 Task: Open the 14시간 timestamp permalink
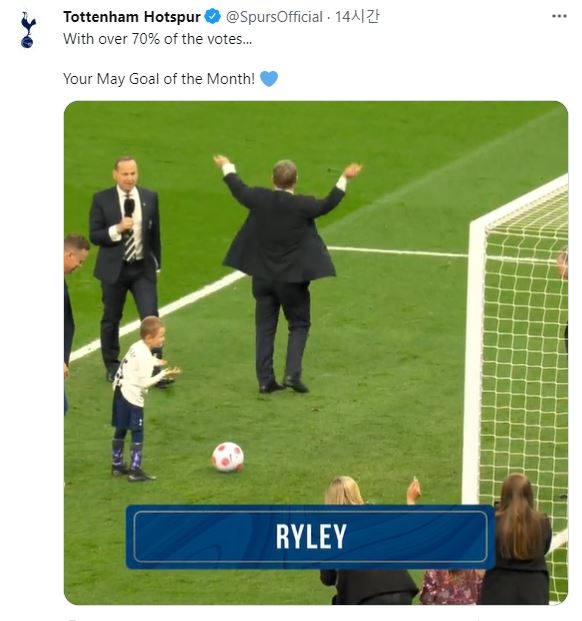click(x=357, y=17)
